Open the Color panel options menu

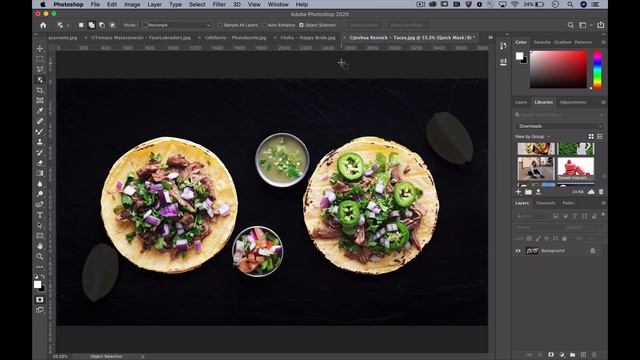[x=603, y=42]
